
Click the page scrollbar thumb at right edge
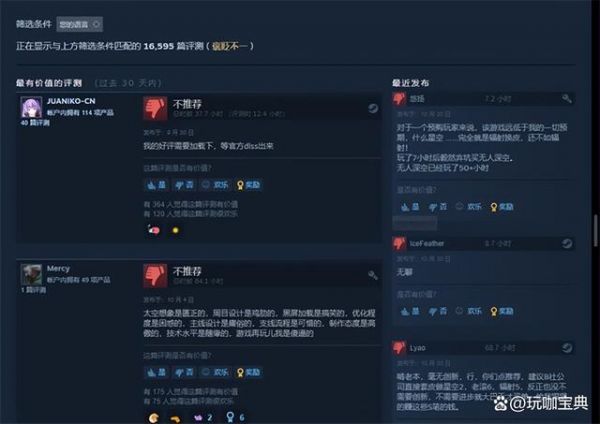595,231
